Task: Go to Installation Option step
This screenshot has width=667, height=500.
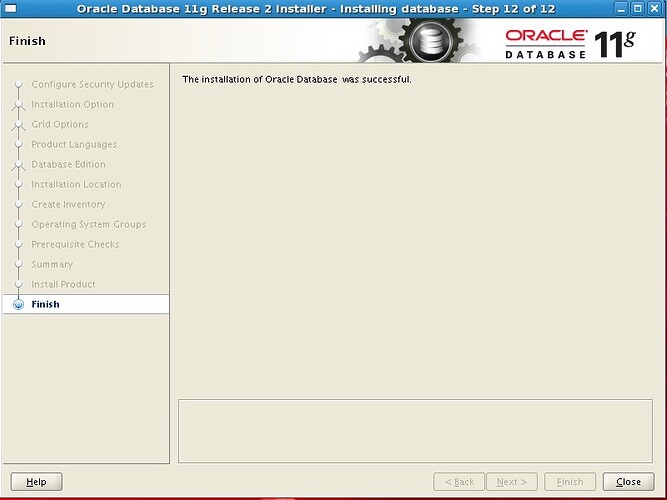Action: tap(72, 104)
